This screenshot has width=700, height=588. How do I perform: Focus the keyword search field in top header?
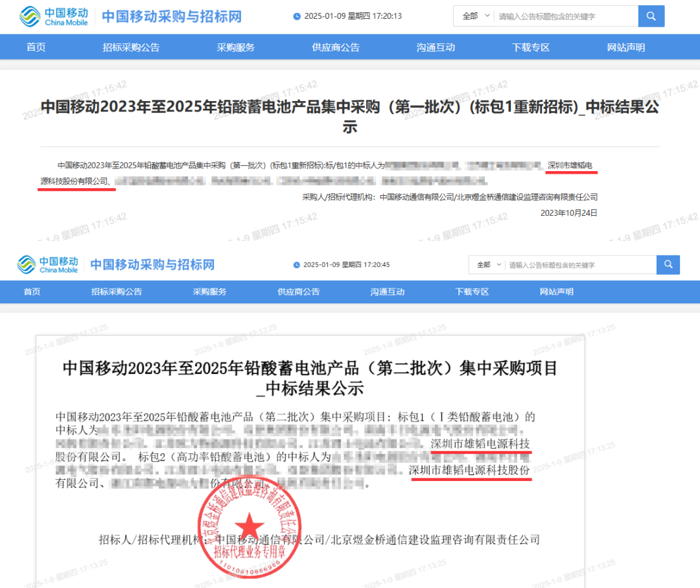567,16
